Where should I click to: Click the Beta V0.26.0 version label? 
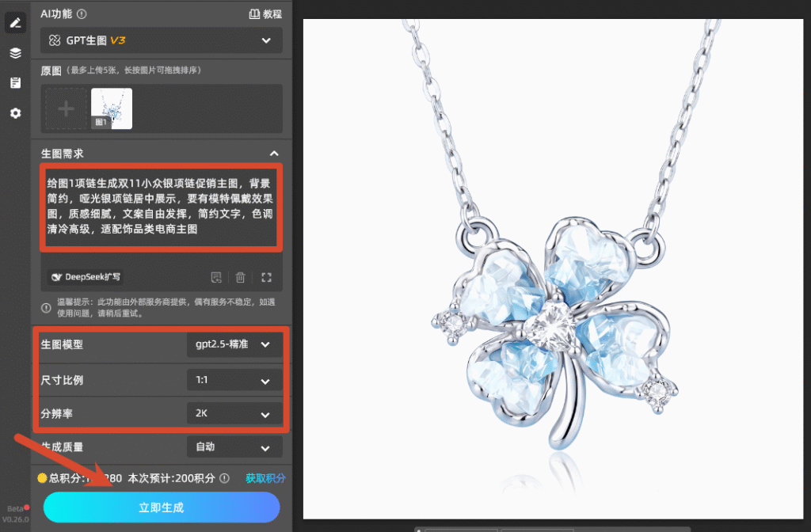pyautogui.click(x=16, y=514)
